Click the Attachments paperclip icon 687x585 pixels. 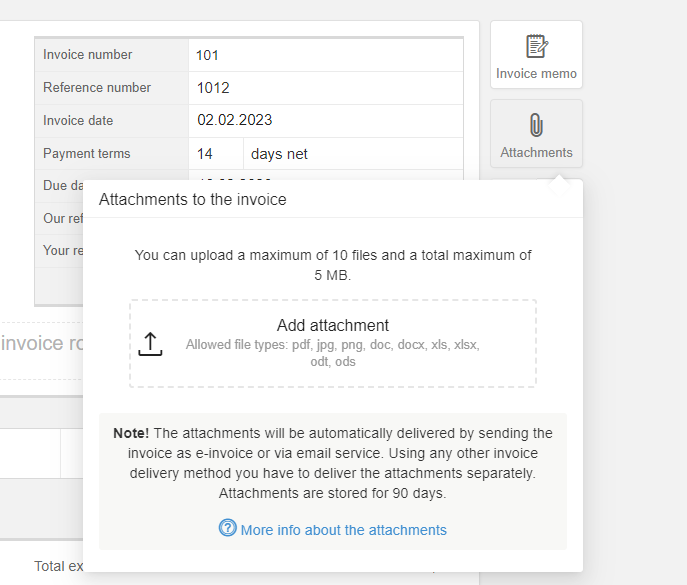(x=536, y=125)
